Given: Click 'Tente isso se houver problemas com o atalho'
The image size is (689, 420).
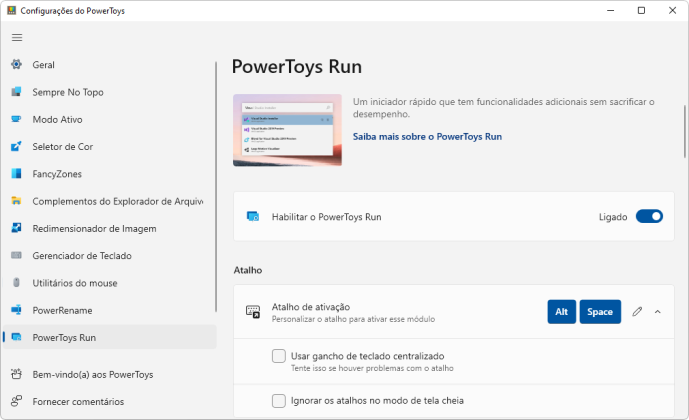Looking at the screenshot, I should point(372,368).
